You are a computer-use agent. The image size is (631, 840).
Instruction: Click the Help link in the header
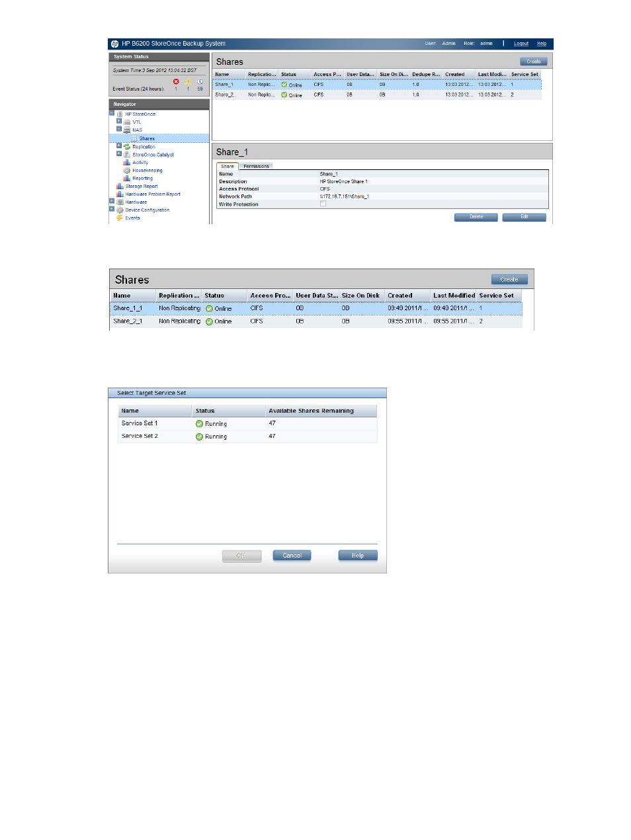pos(542,44)
